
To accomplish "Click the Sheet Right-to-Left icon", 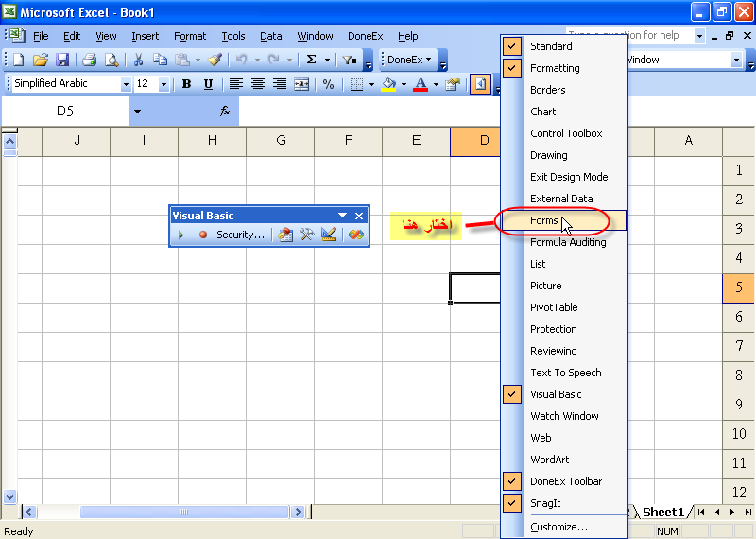I will (480, 84).
